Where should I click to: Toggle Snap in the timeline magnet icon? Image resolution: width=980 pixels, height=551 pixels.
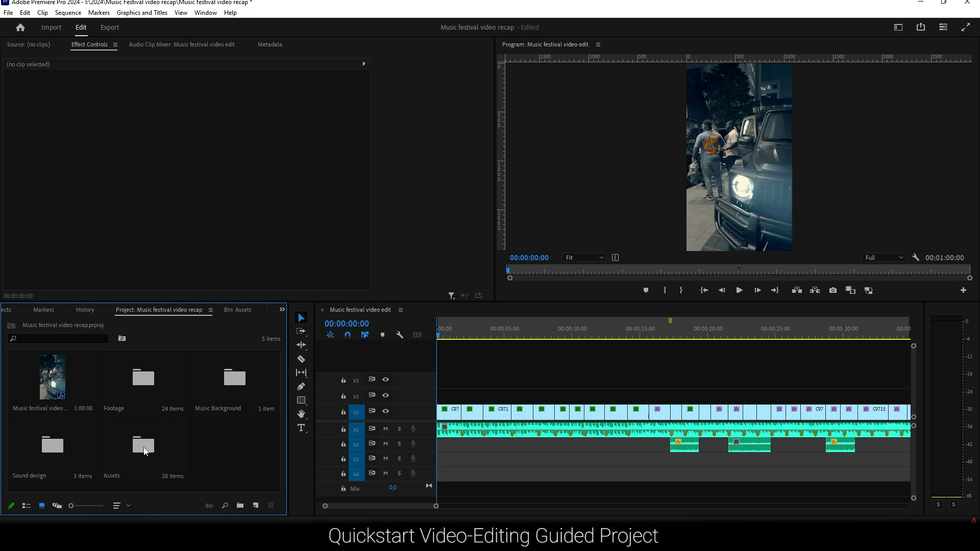348,335
